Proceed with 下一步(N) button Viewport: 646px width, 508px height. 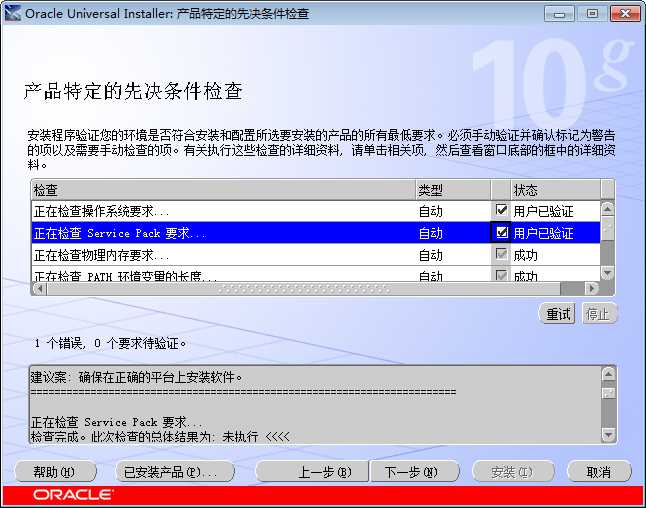pyautogui.click(x=414, y=471)
